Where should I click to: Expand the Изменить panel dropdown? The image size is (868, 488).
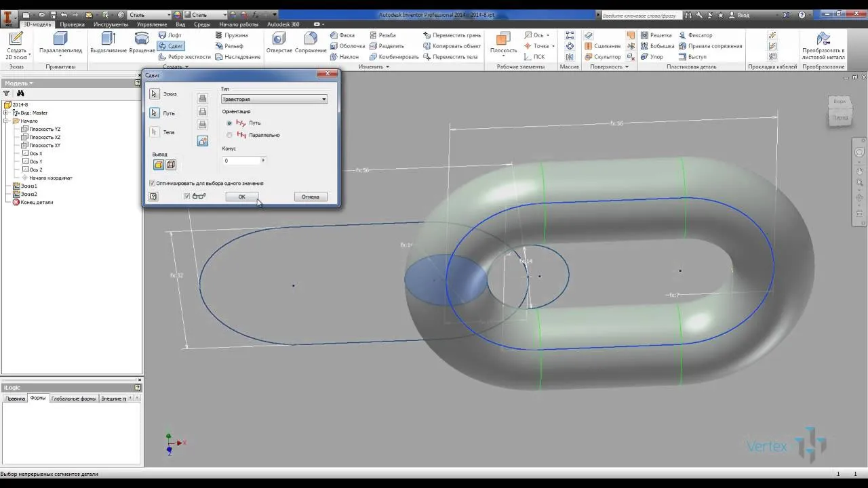[x=374, y=66]
